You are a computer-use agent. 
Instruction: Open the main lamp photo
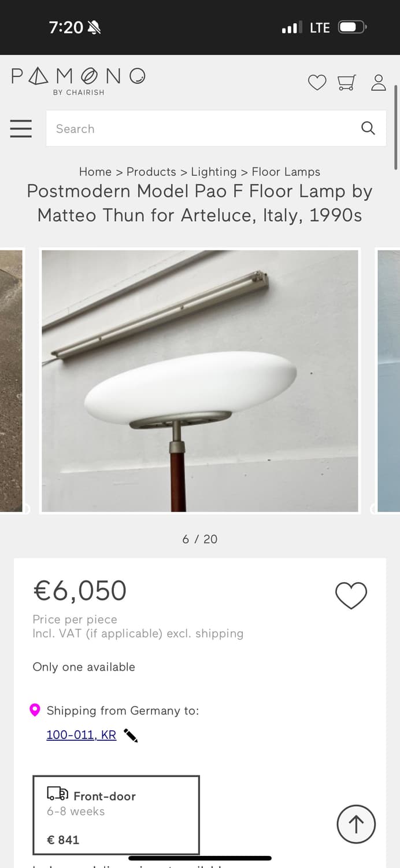tap(200, 381)
